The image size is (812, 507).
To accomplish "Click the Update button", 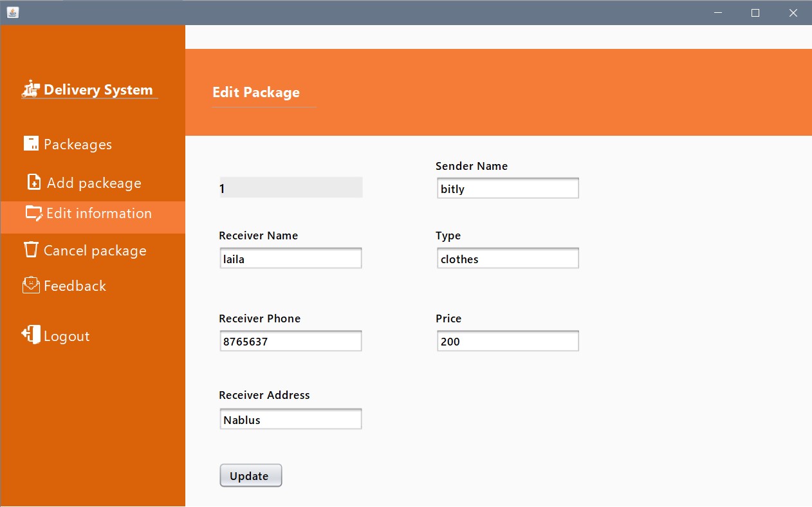I will click(x=251, y=475).
